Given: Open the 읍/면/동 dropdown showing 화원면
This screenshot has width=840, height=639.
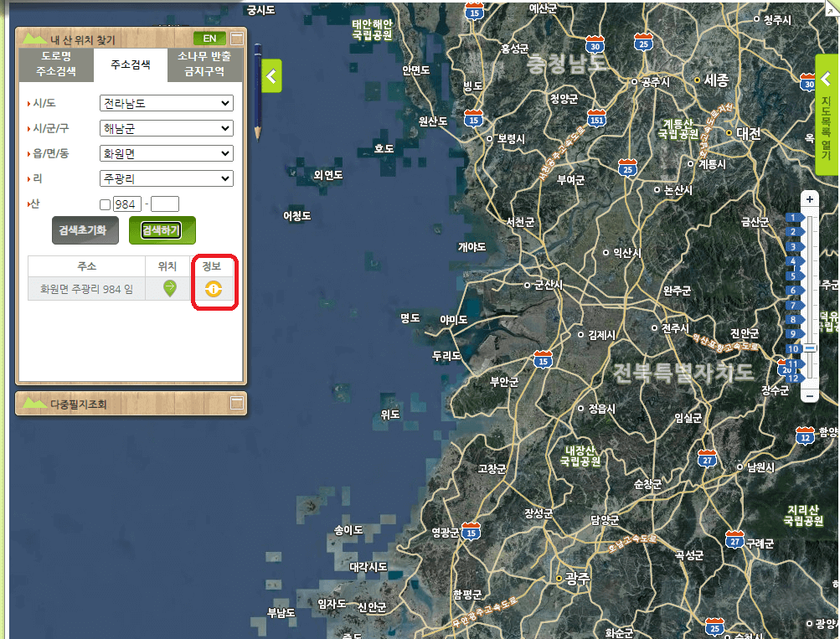Looking at the screenshot, I should [x=166, y=153].
